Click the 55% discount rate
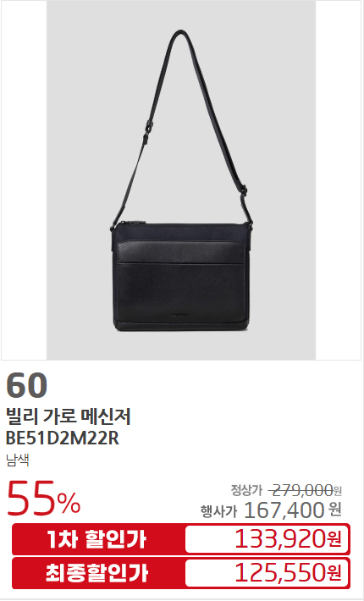The height and width of the screenshot is (601, 364). coord(43,498)
